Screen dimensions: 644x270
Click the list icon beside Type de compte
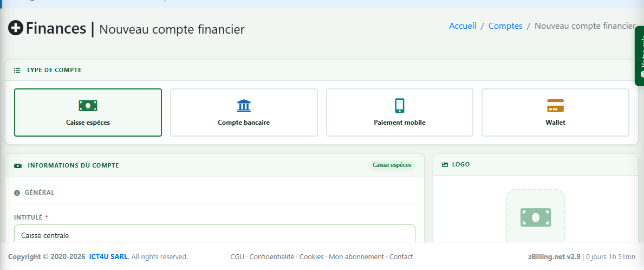[17, 70]
